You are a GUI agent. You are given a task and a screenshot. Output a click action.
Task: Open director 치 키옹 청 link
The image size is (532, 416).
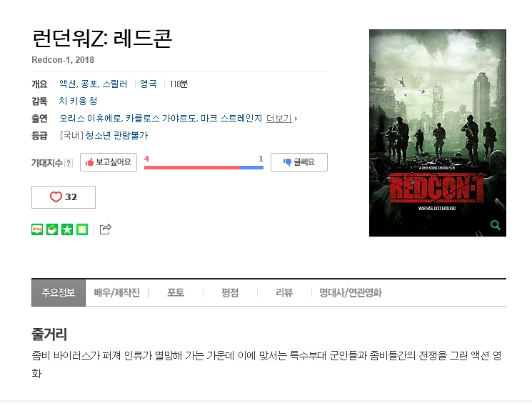point(78,101)
